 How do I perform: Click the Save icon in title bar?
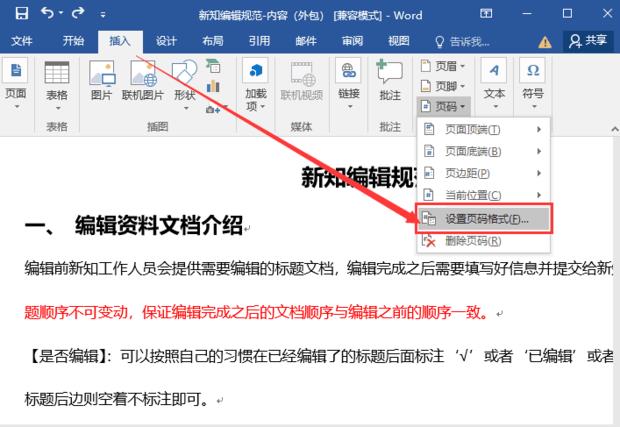coord(19,15)
